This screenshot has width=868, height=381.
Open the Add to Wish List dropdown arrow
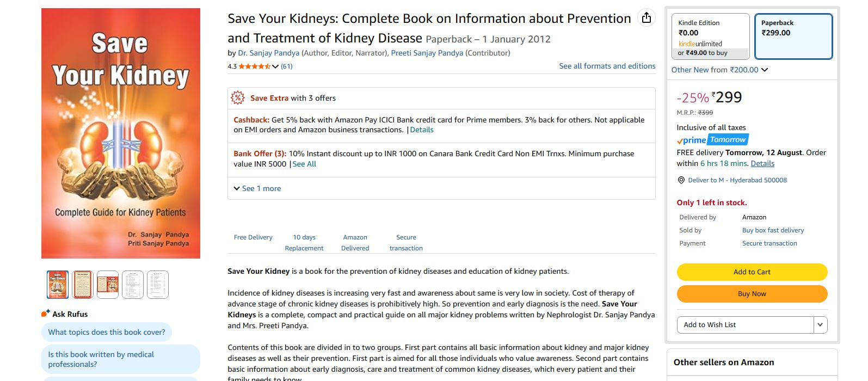[820, 324]
